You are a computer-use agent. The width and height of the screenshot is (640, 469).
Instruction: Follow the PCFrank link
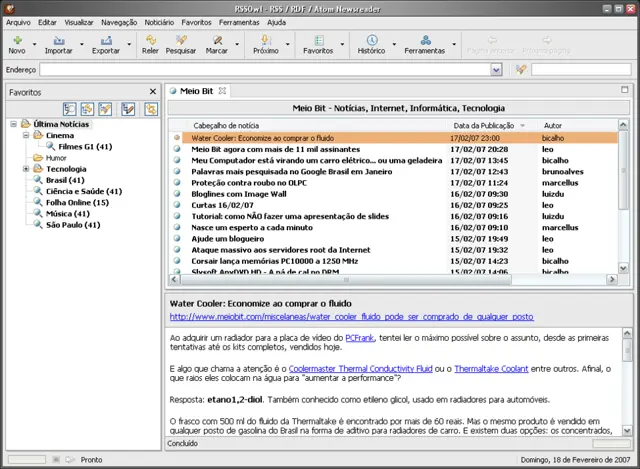[359, 338]
